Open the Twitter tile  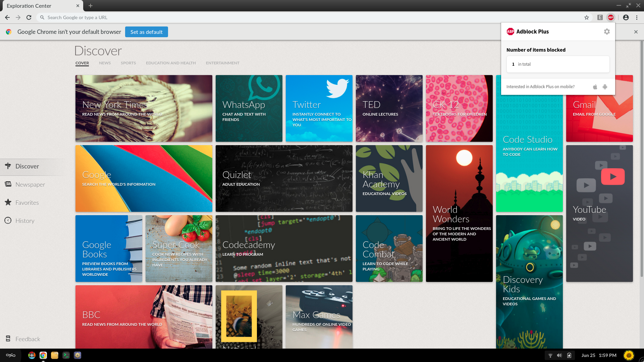(319, 108)
